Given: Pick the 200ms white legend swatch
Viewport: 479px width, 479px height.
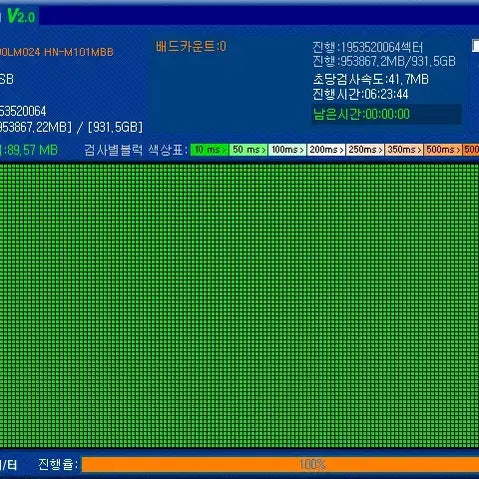Looking at the screenshot, I should click(x=326, y=150).
